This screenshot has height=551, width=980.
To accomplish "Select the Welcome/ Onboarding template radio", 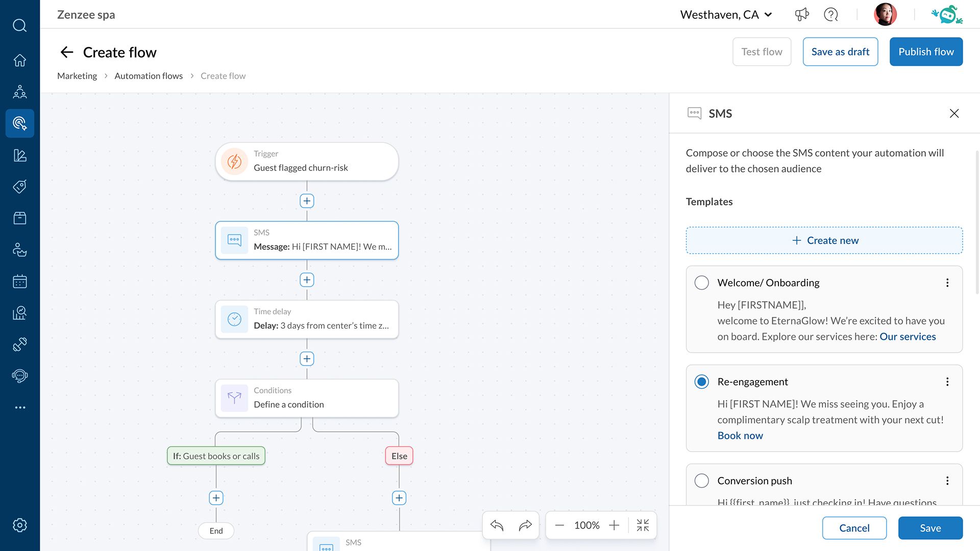I will (x=702, y=283).
